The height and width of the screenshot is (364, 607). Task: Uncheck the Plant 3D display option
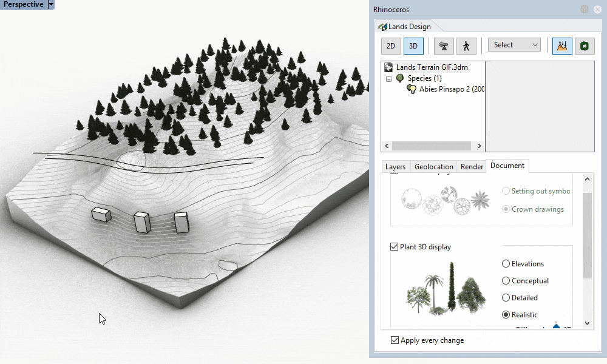point(393,247)
